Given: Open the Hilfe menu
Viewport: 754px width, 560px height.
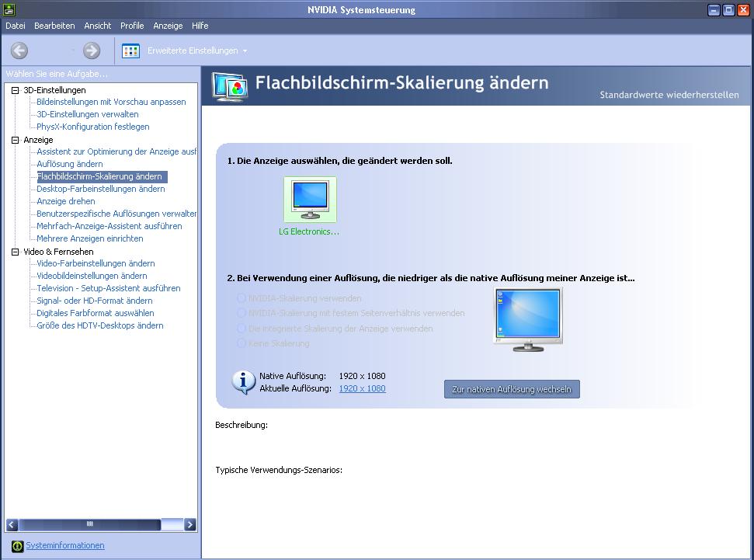Looking at the screenshot, I should [x=200, y=26].
